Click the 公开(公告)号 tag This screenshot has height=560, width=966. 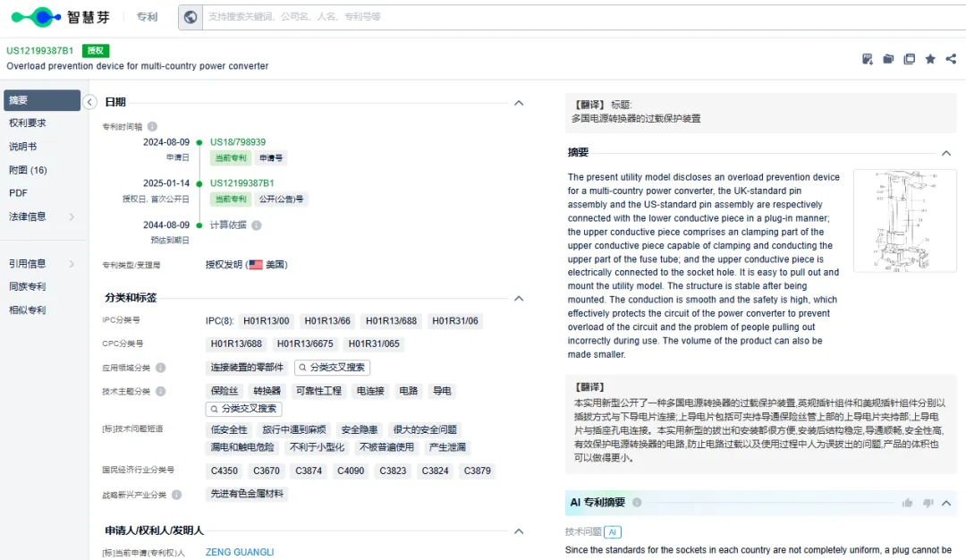(281, 199)
